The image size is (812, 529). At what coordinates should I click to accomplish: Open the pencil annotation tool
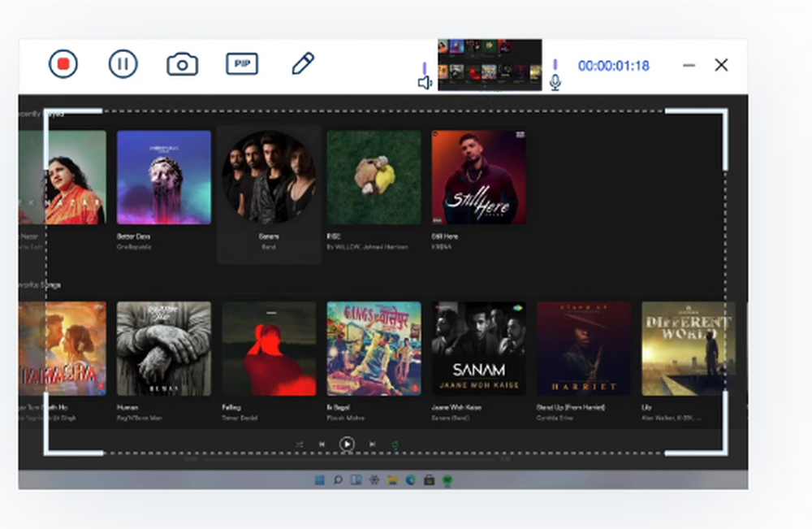pos(302,63)
